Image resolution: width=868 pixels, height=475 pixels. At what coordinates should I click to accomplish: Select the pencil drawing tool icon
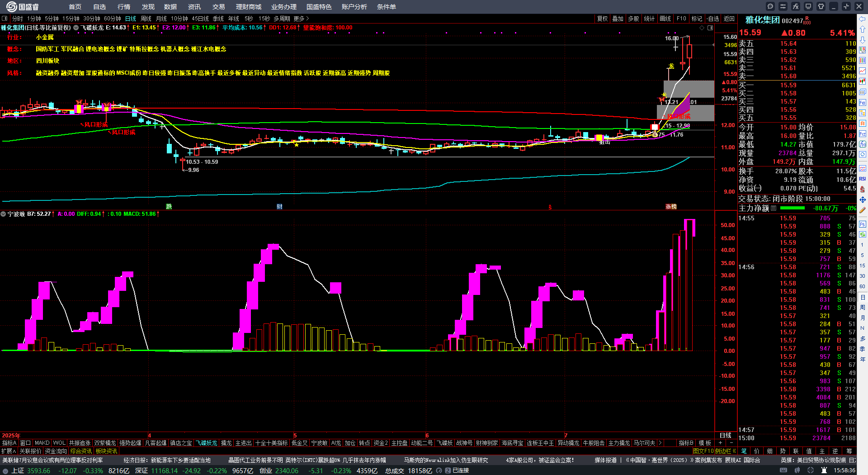[x=863, y=210]
